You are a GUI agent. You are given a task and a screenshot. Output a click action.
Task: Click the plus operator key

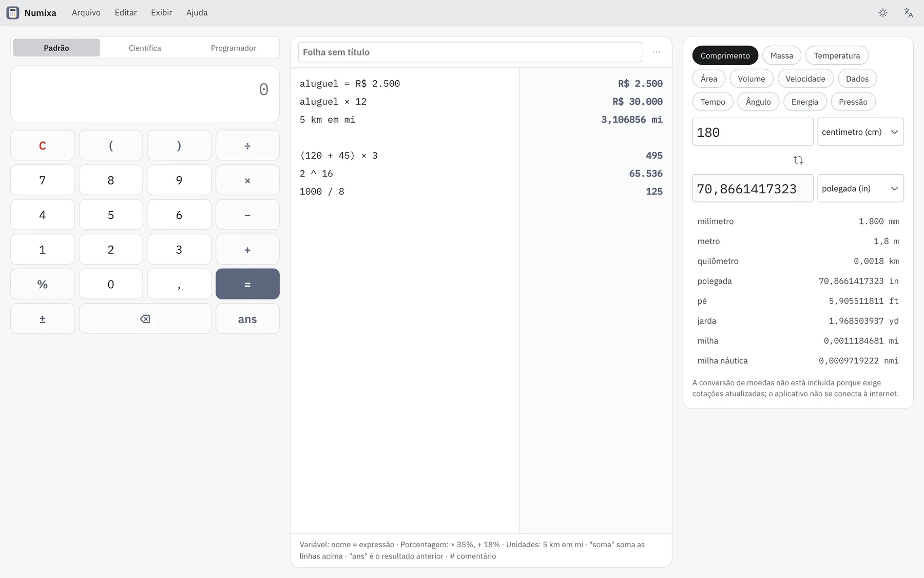(247, 250)
